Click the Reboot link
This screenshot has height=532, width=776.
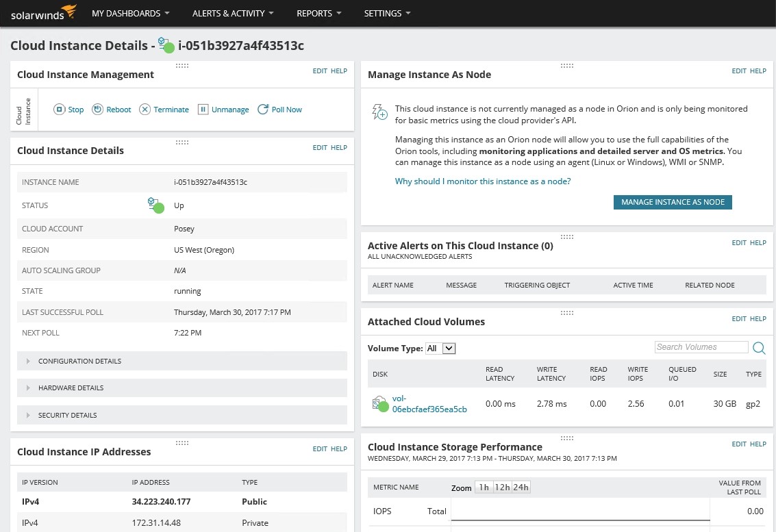118,110
